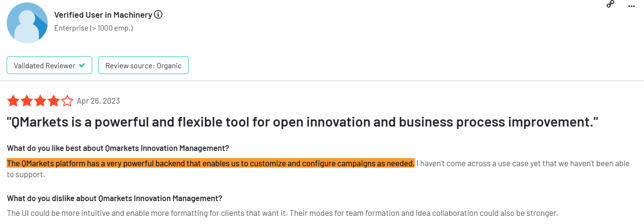Click the Validated Reviewer badge
Image resolution: width=644 pixels, height=224 pixels.
50,65
